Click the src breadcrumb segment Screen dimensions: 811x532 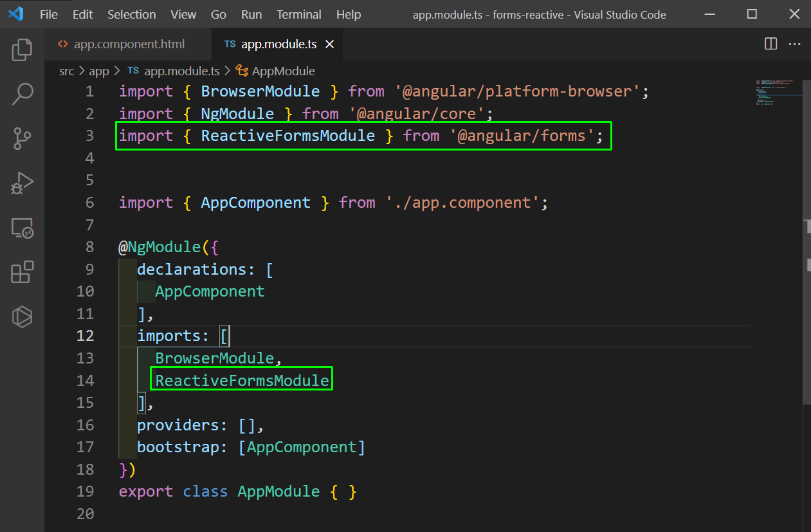[x=67, y=71]
